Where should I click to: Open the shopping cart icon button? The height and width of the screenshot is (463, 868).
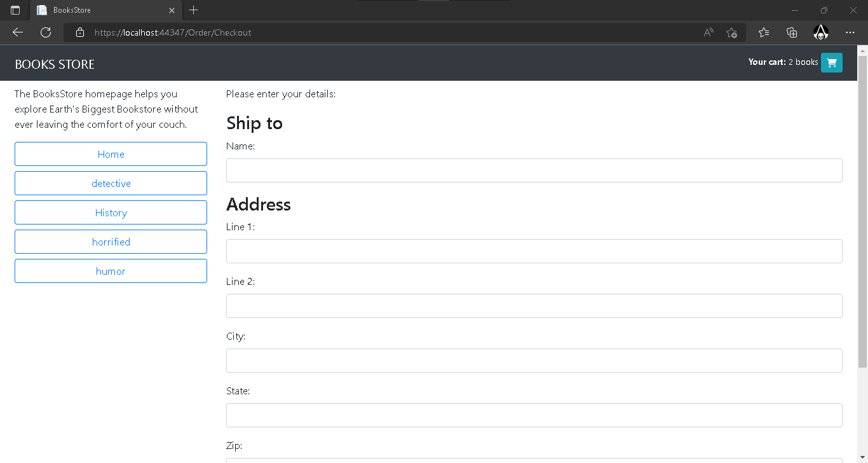[831, 62]
